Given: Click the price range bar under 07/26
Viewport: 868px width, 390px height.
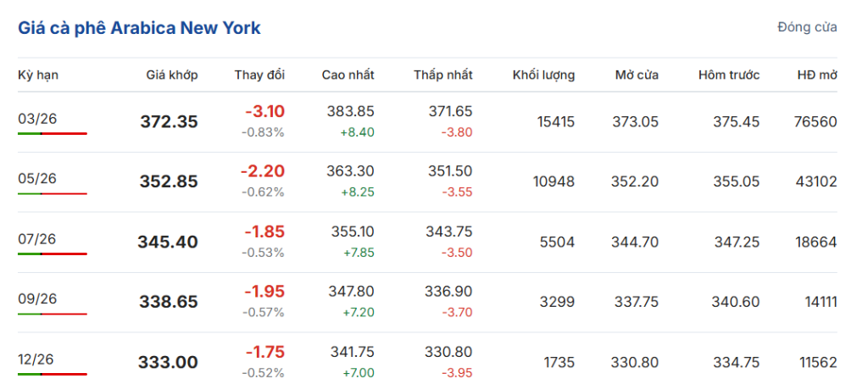Looking at the screenshot, I should tap(53, 253).
